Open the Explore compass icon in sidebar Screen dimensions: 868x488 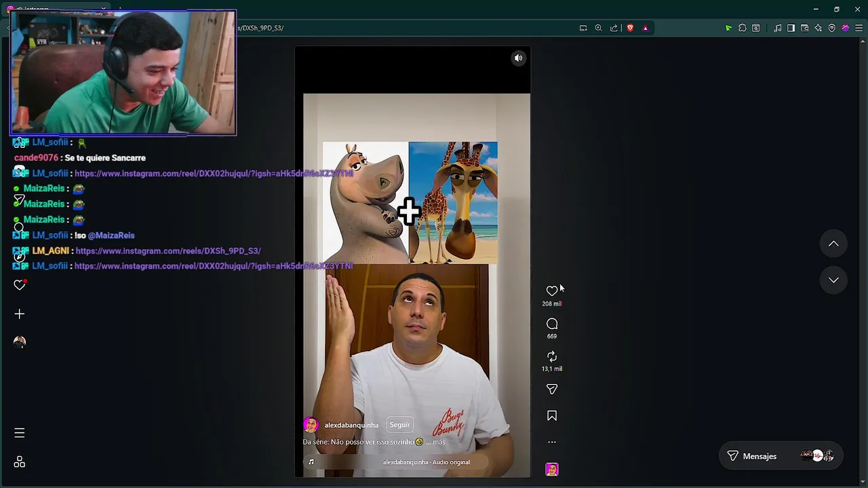(19, 256)
